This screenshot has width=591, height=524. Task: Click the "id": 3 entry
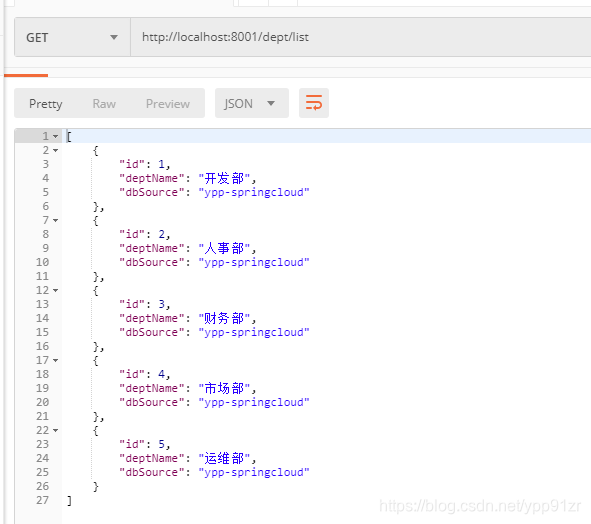point(145,304)
